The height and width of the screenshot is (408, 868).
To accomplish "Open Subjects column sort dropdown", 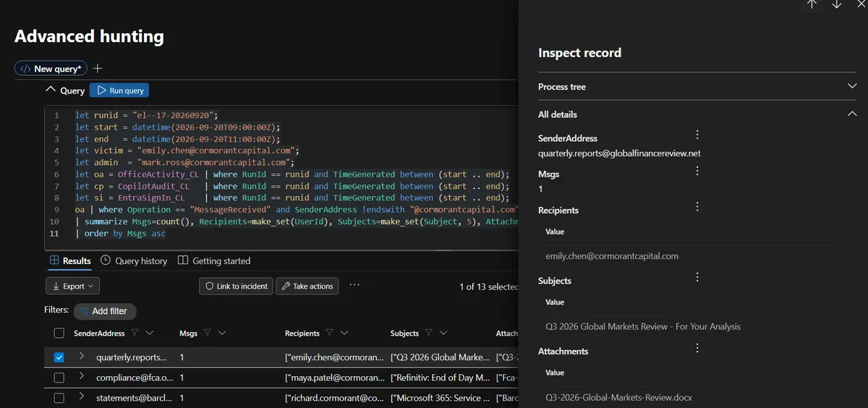I will pos(444,333).
